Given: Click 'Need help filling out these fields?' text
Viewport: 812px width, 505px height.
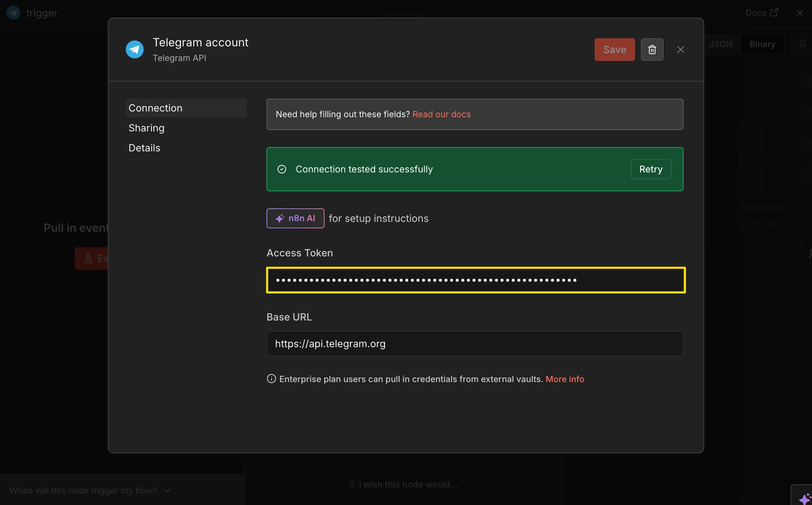Looking at the screenshot, I should click(343, 114).
